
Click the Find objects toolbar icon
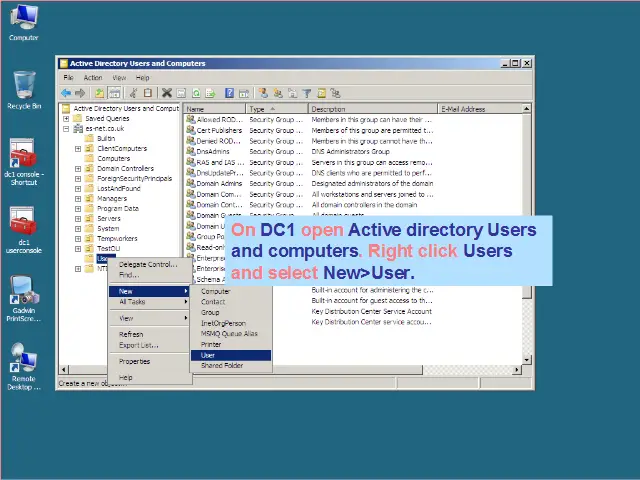(322, 93)
